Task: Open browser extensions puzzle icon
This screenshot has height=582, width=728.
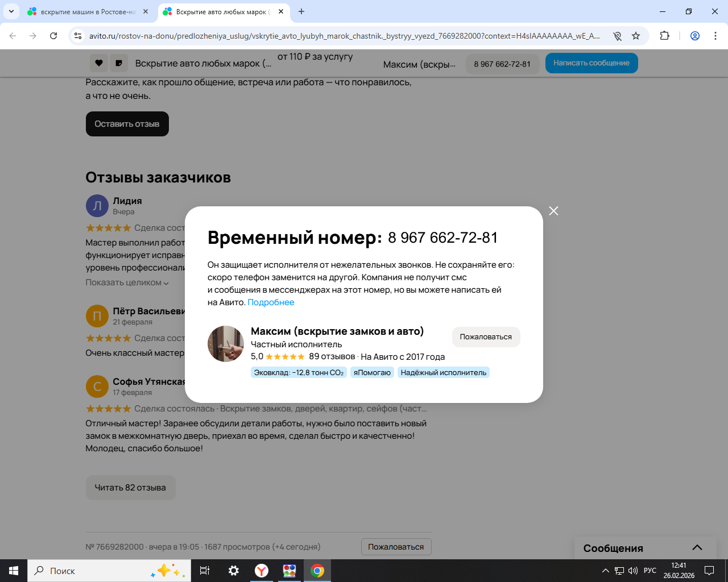Action: [664, 36]
